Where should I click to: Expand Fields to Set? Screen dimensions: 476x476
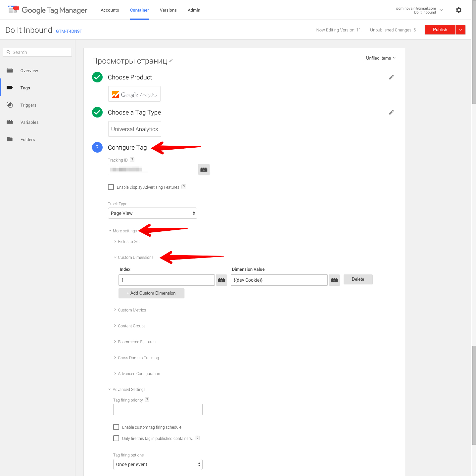(x=127, y=242)
